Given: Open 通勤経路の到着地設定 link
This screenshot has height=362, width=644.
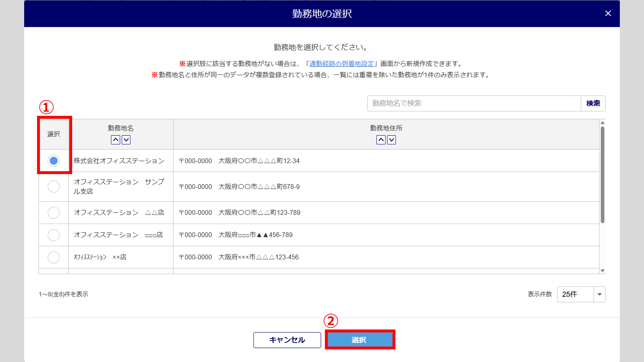Looking at the screenshot, I should pos(341,64).
